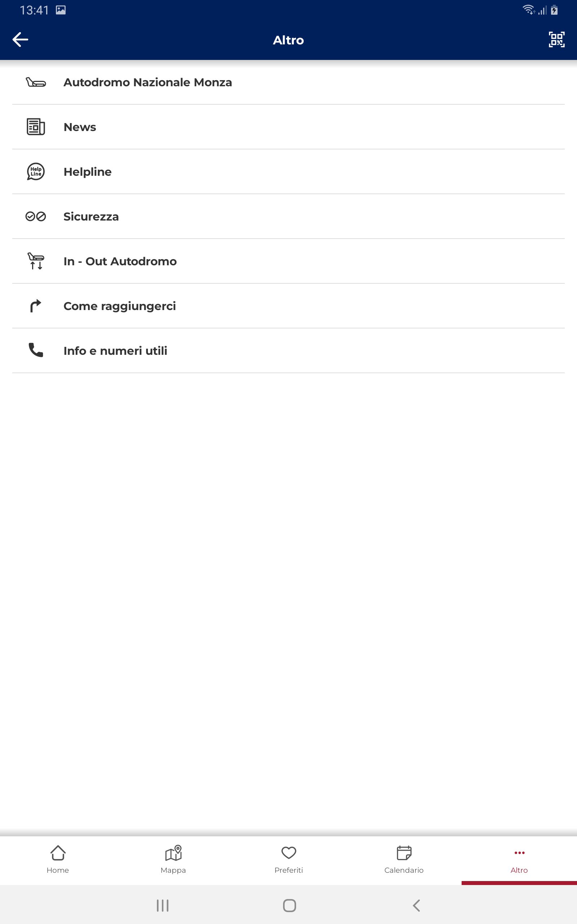Open the QR code scanner icon
Viewport: 577px width, 924px height.
click(x=556, y=39)
